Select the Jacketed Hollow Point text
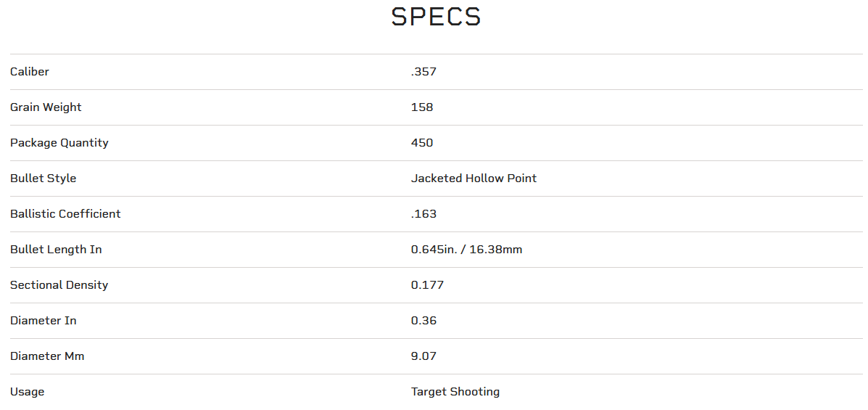This screenshot has width=868, height=410. pos(474,179)
